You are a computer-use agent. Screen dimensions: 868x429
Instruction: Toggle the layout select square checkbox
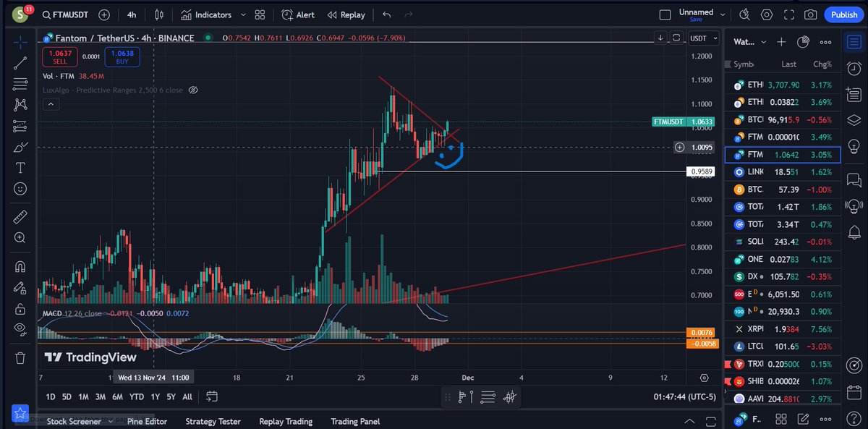665,14
